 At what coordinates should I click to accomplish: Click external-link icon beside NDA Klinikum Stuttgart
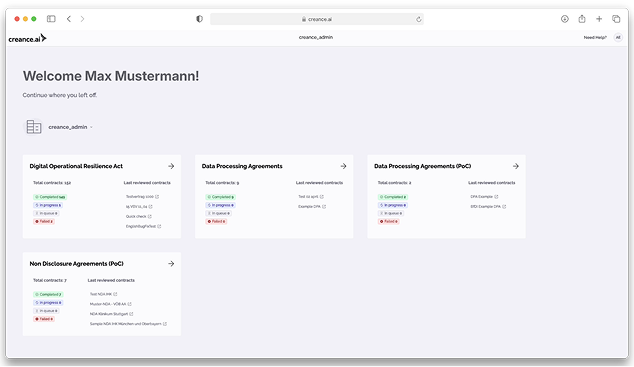131,314
